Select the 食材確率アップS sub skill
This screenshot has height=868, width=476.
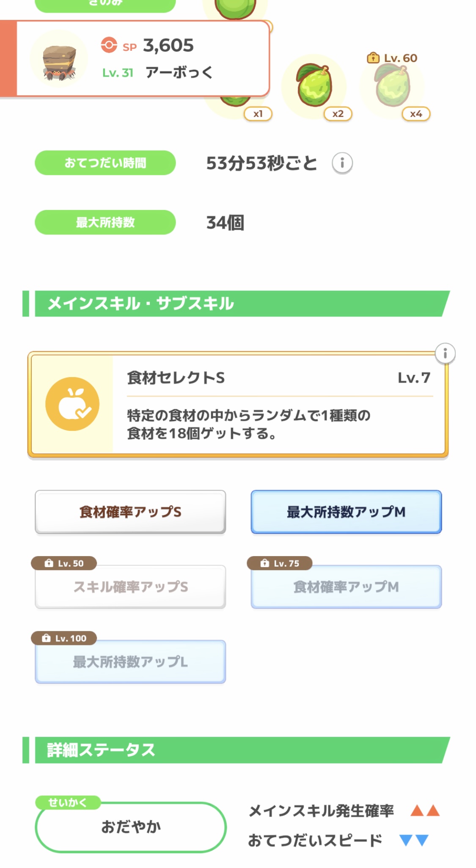[x=130, y=512]
